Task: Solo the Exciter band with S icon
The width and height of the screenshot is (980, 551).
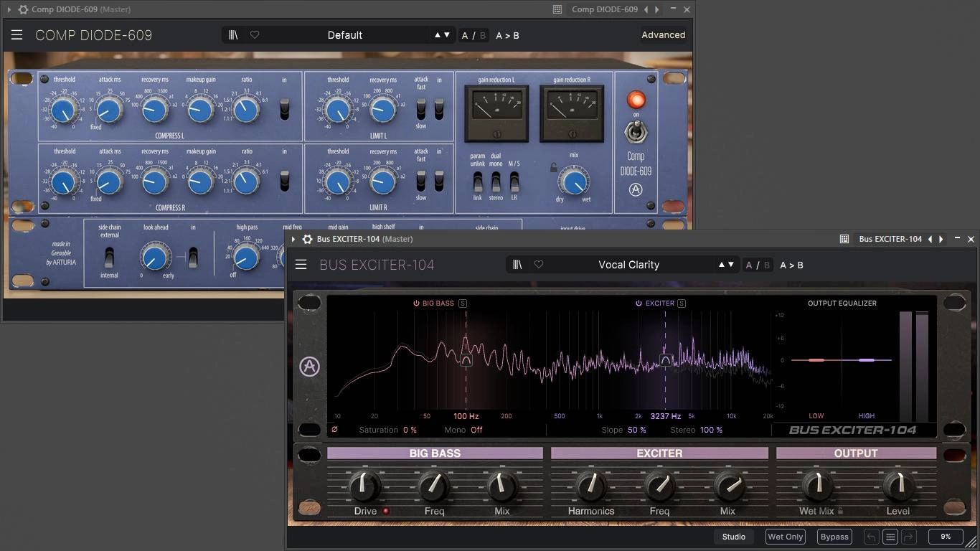Action: pos(682,303)
